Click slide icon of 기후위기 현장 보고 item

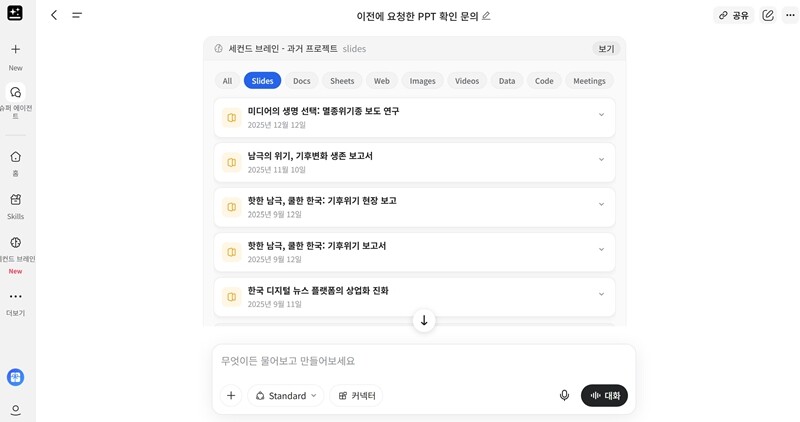pos(232,207)
